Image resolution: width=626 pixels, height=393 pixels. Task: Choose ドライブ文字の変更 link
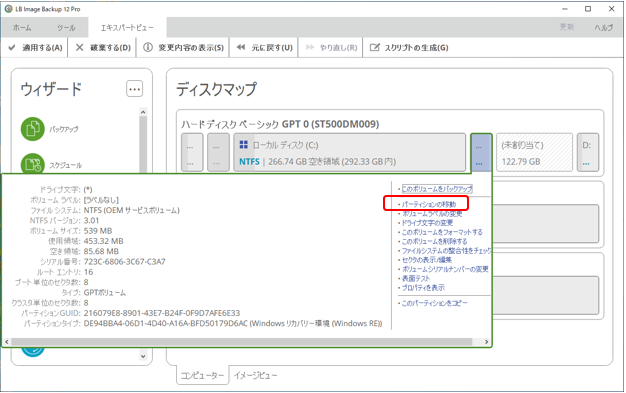(427, 223)
